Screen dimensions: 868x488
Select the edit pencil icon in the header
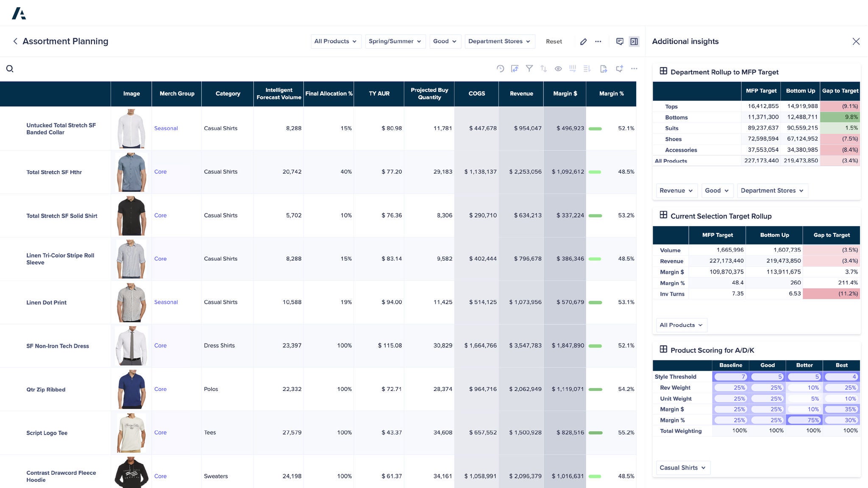click(x=583, y=41)
